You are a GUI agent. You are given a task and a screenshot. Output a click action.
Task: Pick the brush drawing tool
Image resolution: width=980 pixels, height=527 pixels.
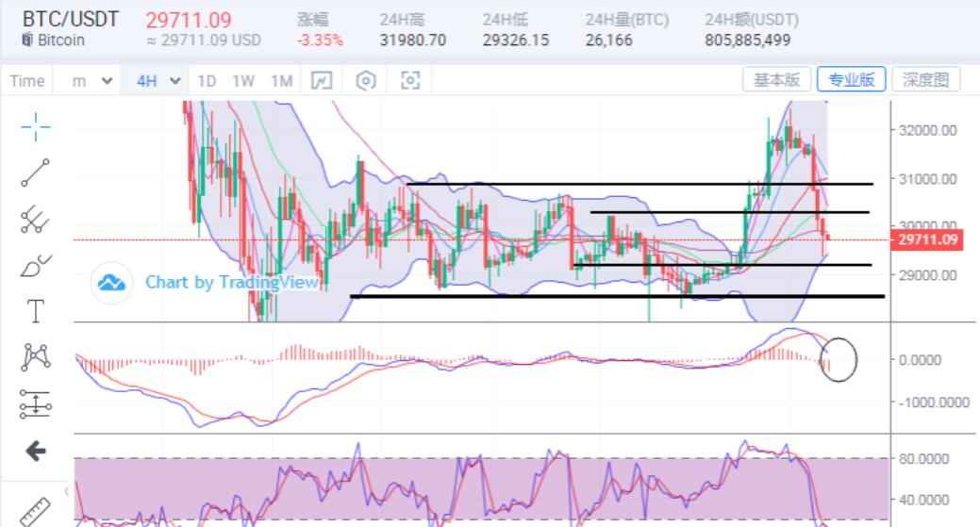tap(35, 266)
